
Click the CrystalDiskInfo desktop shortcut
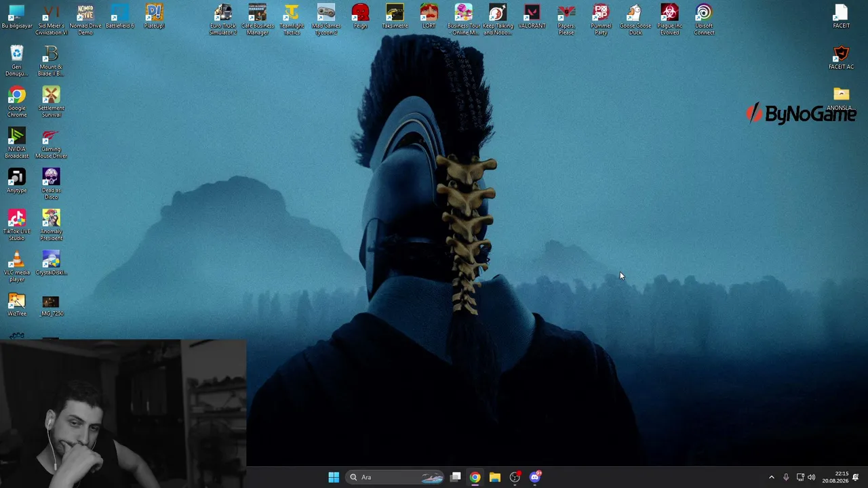51,264
